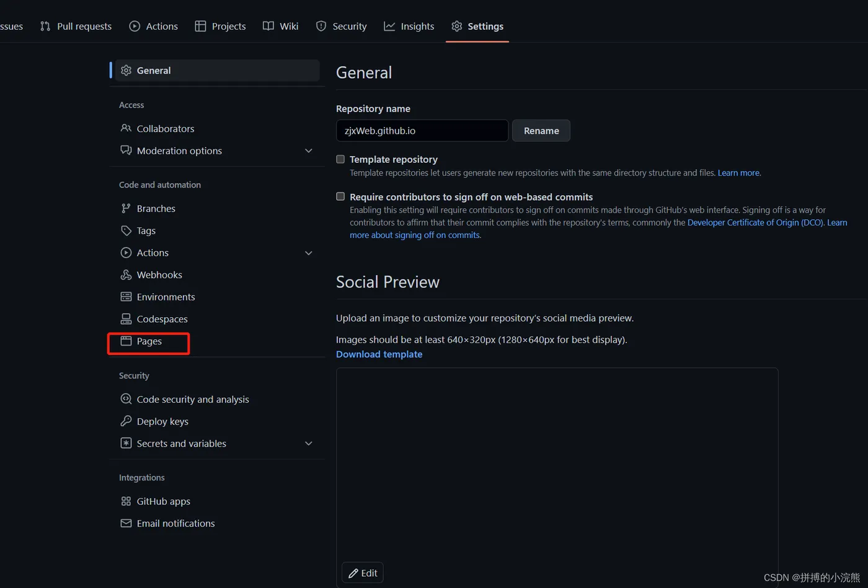Click the Deploy keys key icon
The height and width of the screenshot is (588, 868).
click(126, 421)
